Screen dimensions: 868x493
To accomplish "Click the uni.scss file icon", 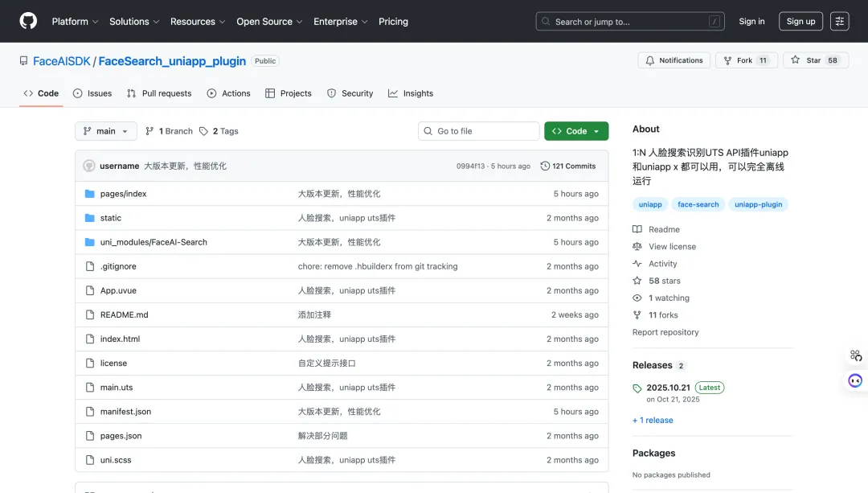I will point(90,460).
